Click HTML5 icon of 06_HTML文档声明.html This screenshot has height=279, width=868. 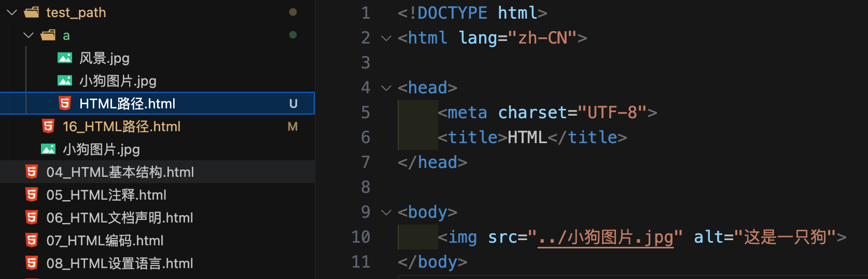[x=32, y=217]
